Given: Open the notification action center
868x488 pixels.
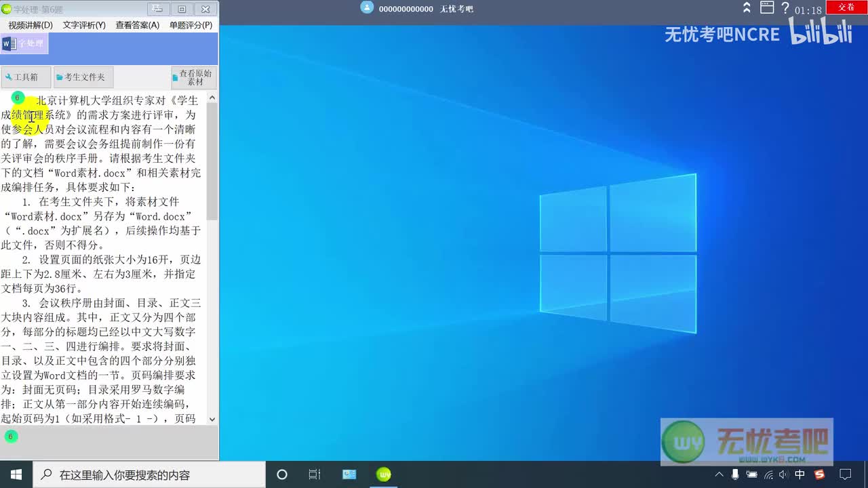Looking at the screenshot, I should coord(846,474).
